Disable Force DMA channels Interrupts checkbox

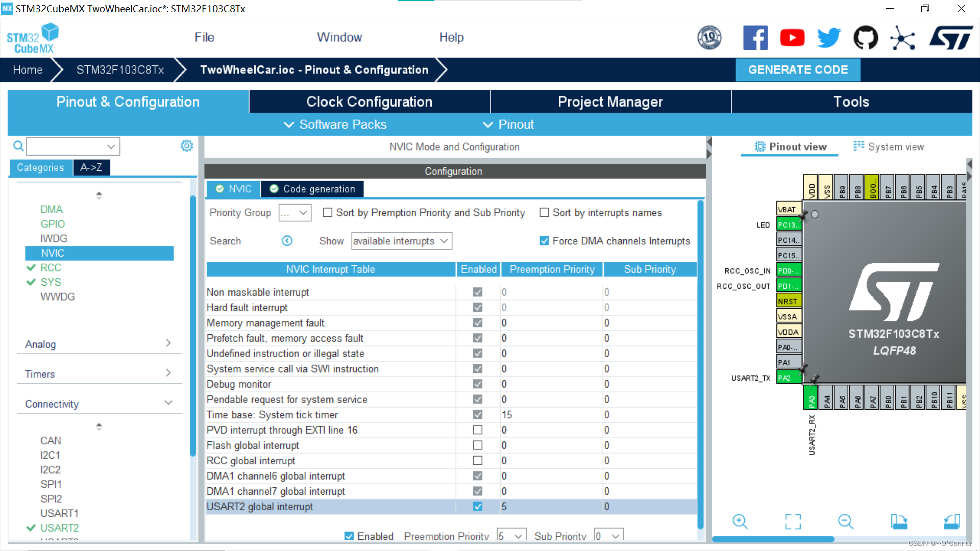pos(544,241)
